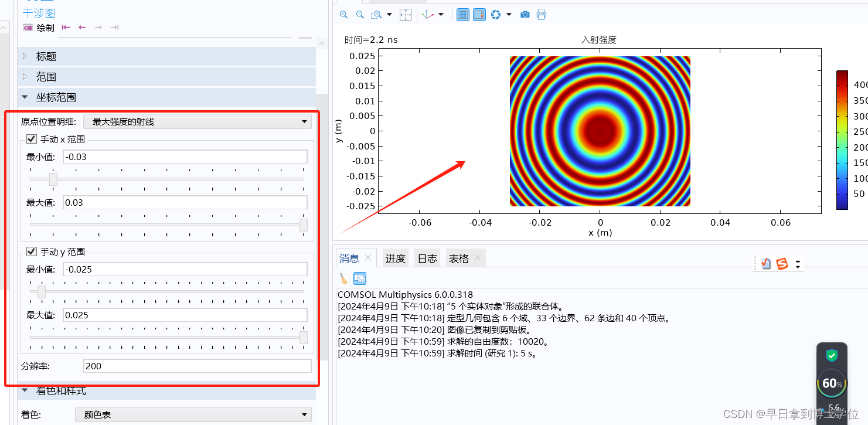Click the x minimum slider handle

53,179
